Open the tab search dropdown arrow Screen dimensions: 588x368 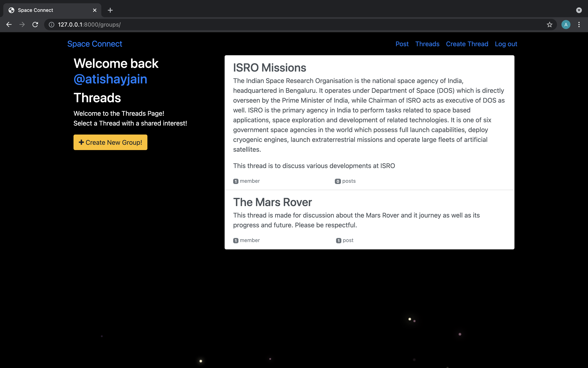click(x=579, y=10)
